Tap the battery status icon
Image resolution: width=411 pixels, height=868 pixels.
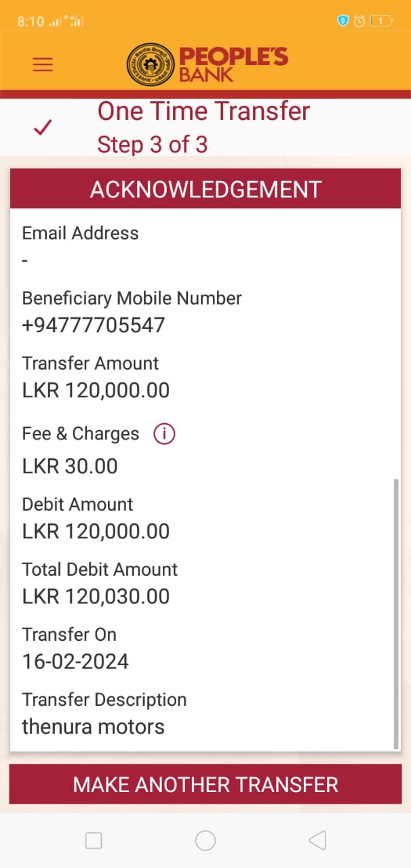pos(380,21)
